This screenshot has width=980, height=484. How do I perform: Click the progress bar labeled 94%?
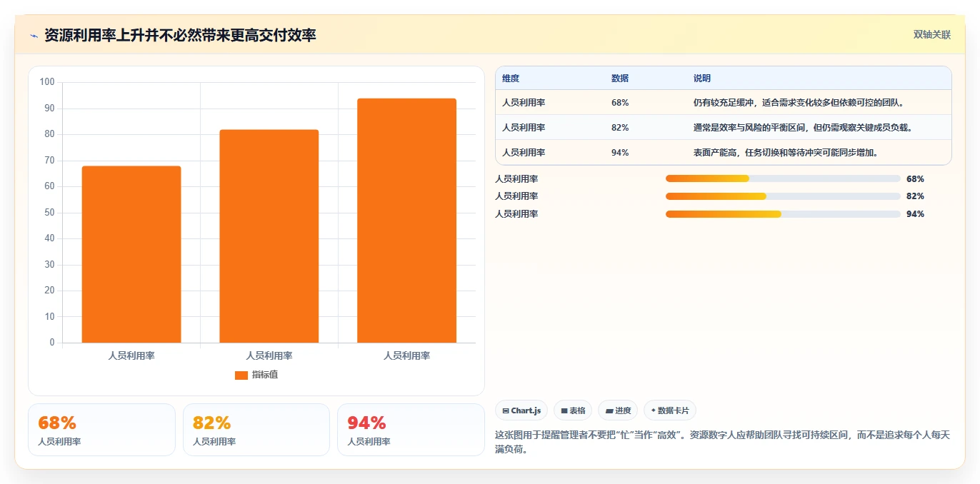pos(783,214)
